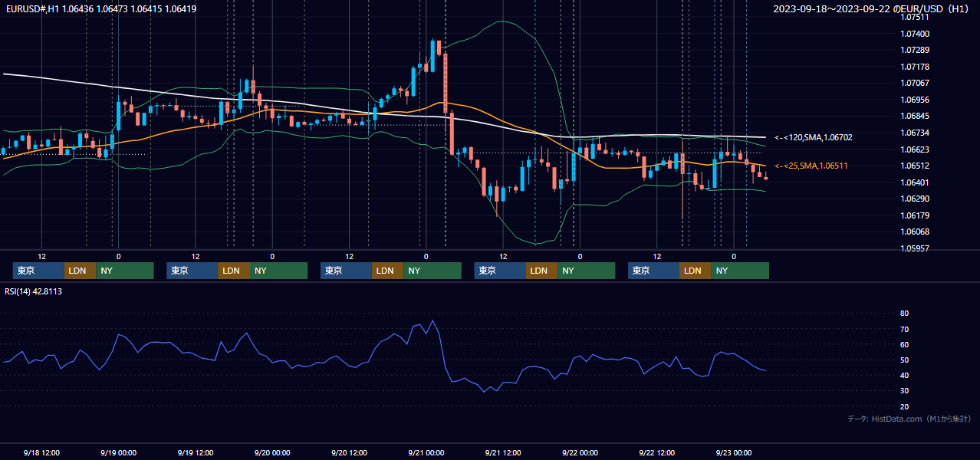Click the '9/22 00:00' time axis label
The height and width of the screenshot is (460, 980).
click(580, 452)
